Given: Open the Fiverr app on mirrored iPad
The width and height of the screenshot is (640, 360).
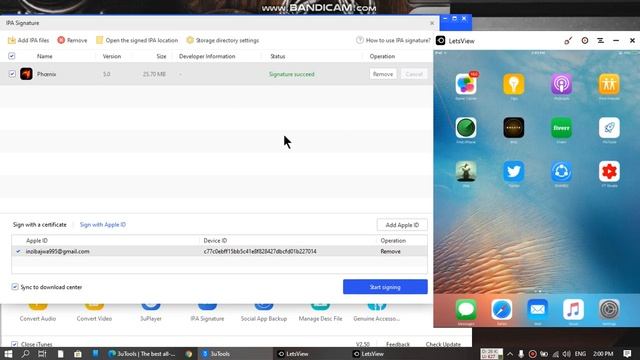Looking at the screenshot, I should (x=562, y=128).
